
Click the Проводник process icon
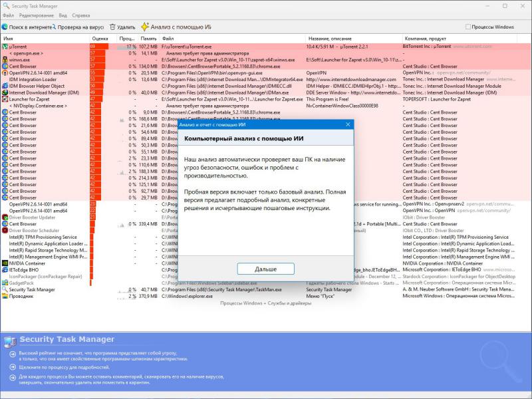tap(5, 296)
